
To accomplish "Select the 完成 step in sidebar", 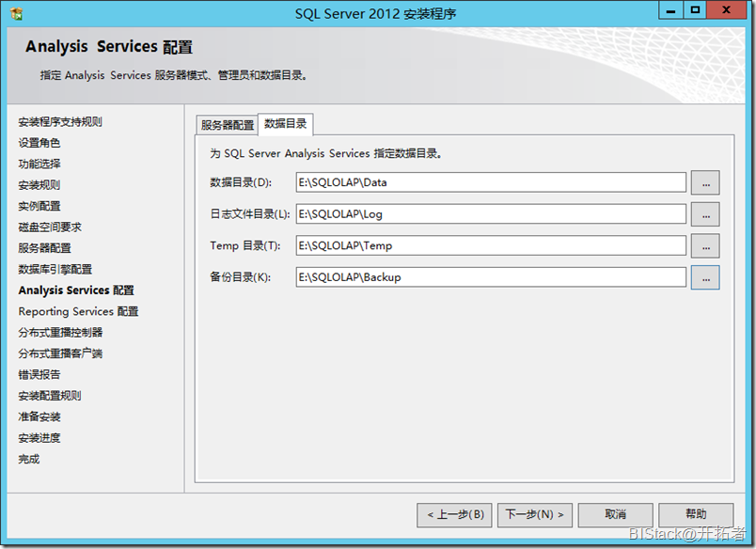I will (x=29, y=459).
